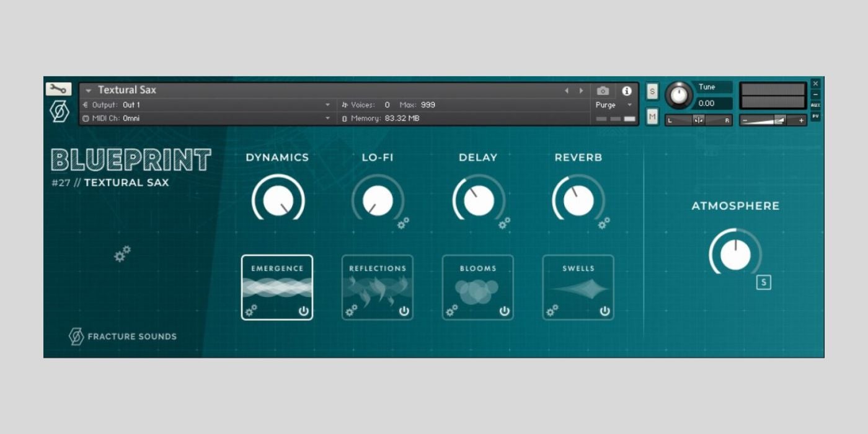Open the Textural Sax instrument dropdown arrow

tap(89, 91)
